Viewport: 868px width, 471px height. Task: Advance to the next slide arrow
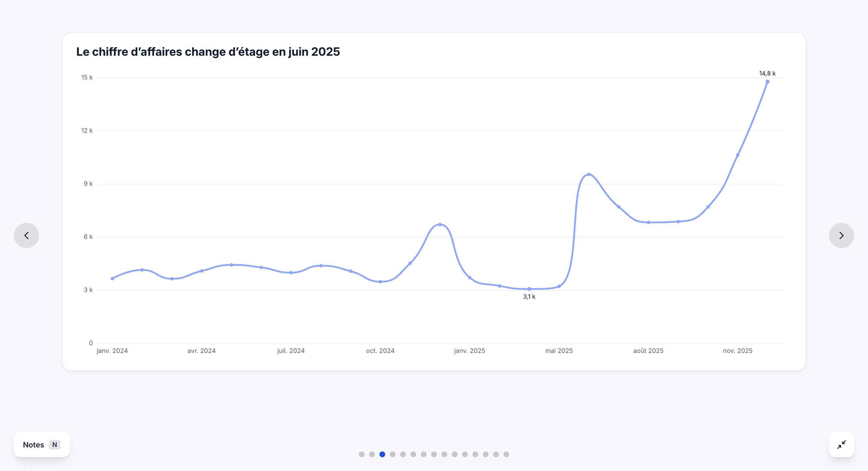841,235
